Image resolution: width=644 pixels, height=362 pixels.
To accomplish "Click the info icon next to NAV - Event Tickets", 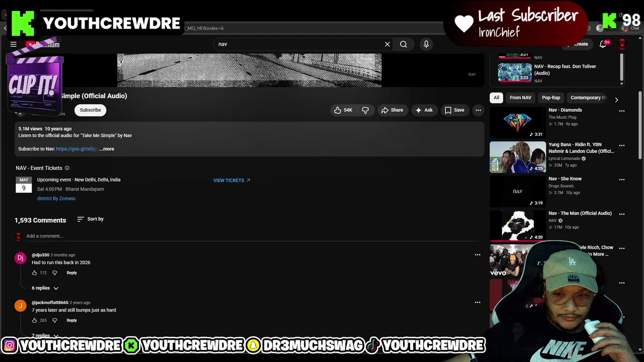I will click(67, 168).
